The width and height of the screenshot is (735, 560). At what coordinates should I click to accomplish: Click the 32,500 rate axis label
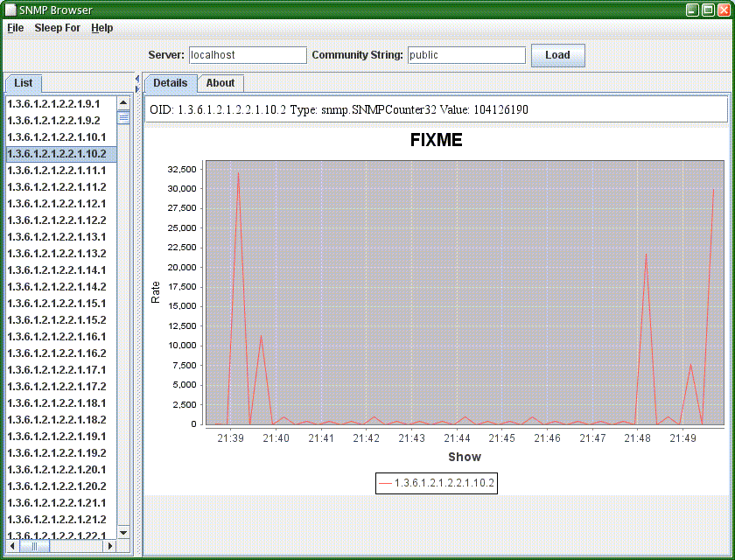[x=182, y=169]
